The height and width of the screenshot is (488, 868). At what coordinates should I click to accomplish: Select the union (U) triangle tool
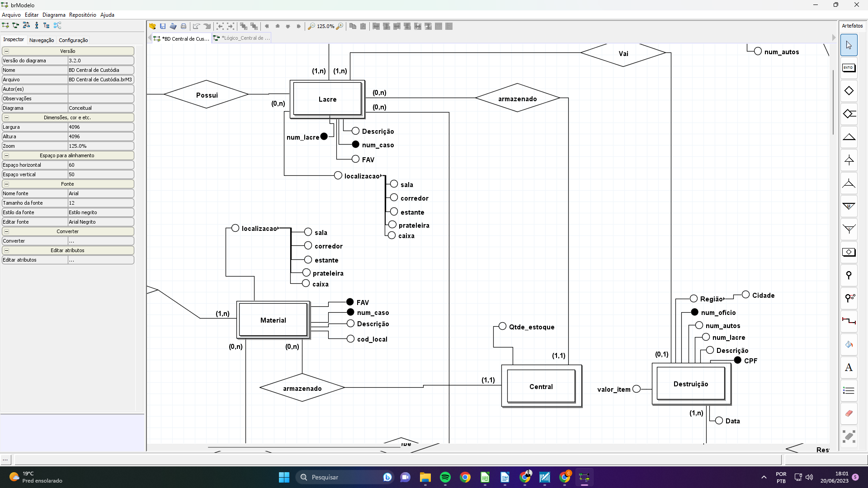point(849,206)
